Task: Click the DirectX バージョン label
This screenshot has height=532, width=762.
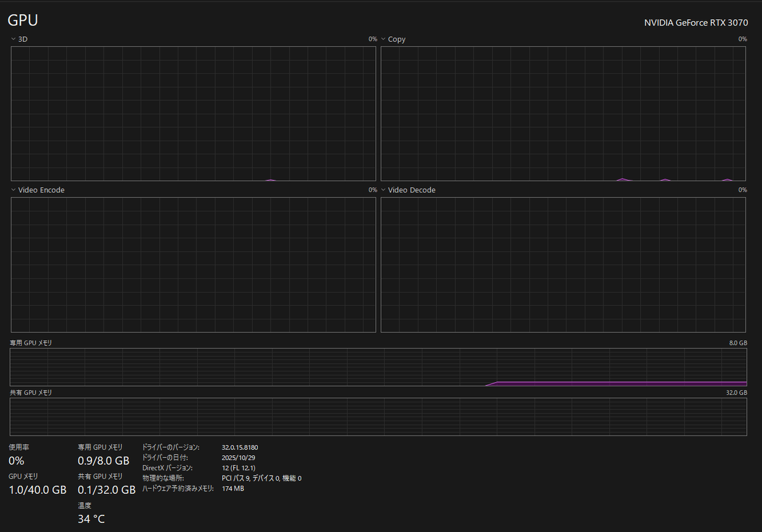Action: 168,468
